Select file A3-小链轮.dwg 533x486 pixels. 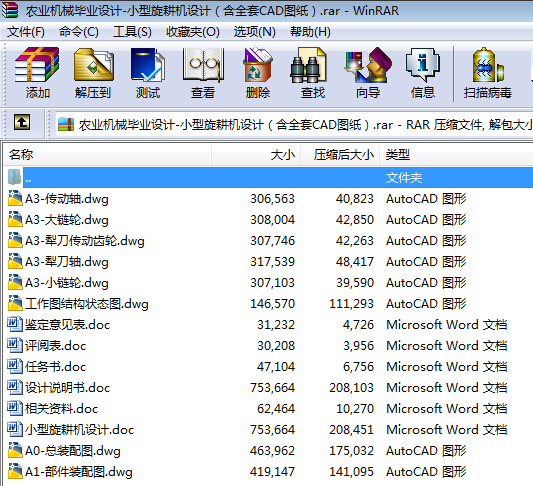(x=67, y=283)
